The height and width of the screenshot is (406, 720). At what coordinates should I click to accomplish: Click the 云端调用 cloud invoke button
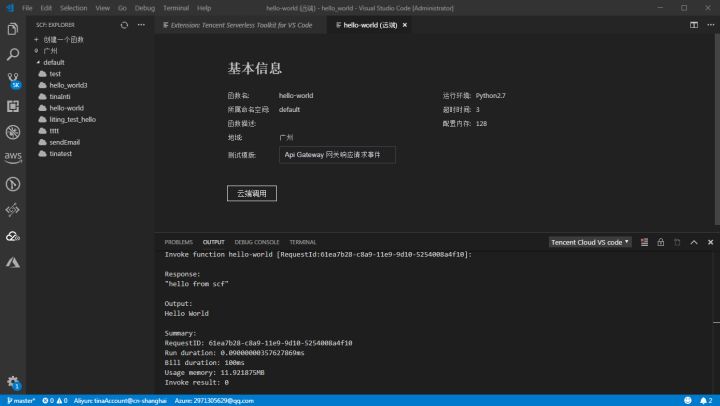[x=252, y=193]
